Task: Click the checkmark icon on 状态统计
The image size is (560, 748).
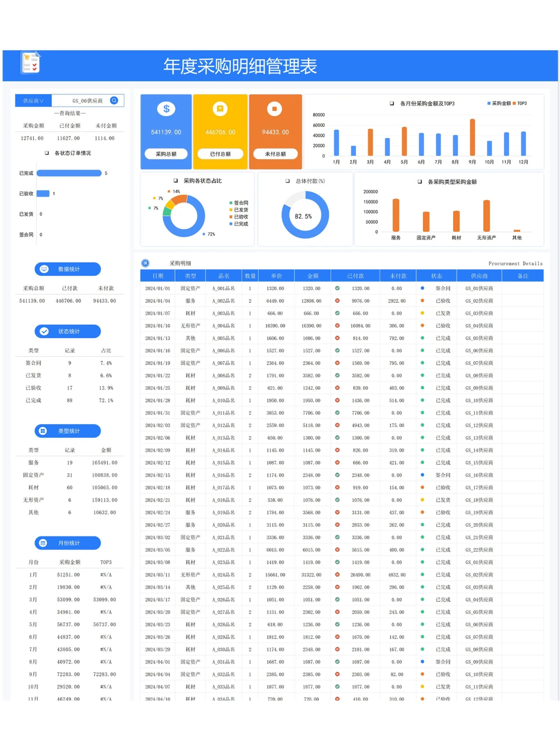Action: coord(44,331)
